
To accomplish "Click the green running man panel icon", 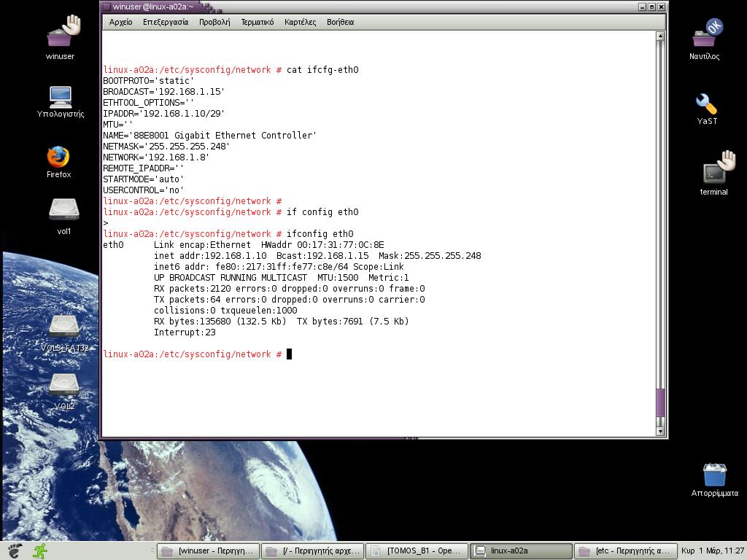I will click(40, 551).
